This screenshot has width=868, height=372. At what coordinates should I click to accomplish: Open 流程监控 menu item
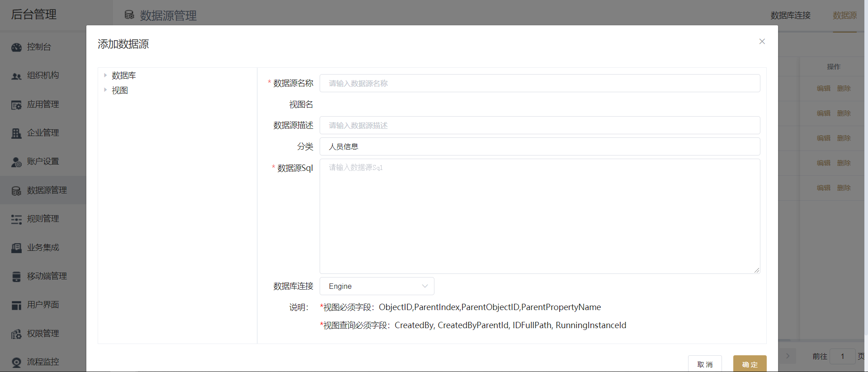coord(43,362)
